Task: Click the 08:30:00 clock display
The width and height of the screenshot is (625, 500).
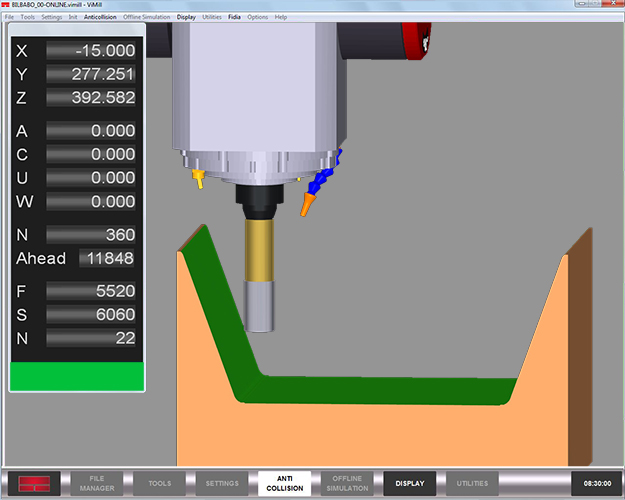Action: 598,484
